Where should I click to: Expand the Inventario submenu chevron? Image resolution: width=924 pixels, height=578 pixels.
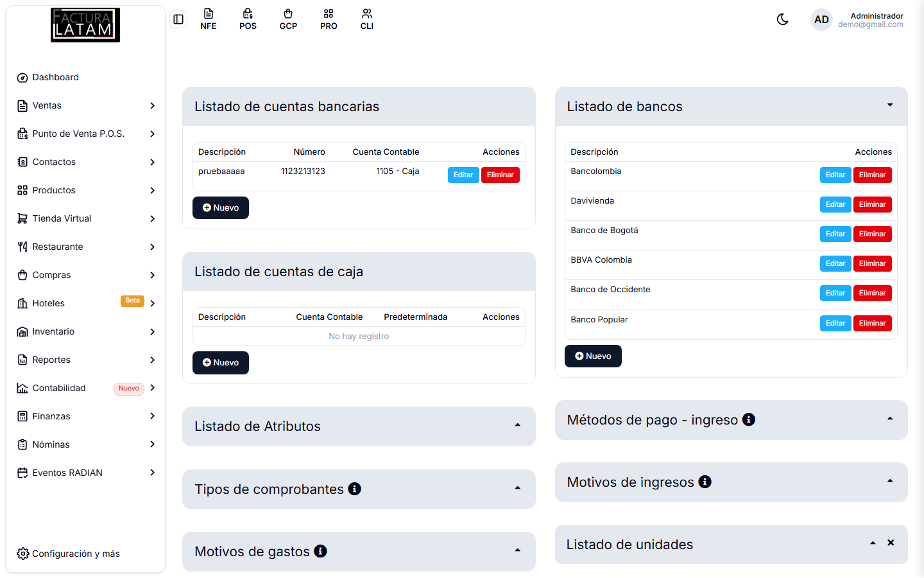pos(153,331)
